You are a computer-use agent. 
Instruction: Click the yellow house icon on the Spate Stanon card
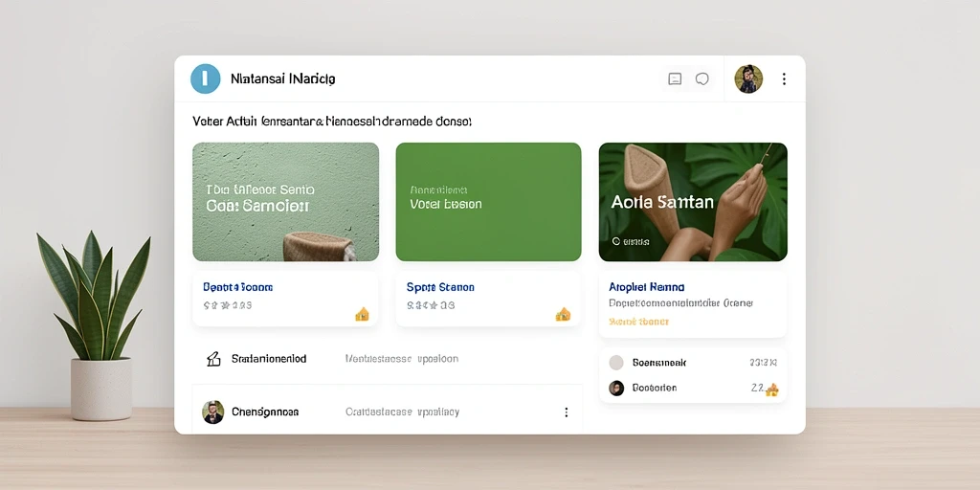pos(563,314)
